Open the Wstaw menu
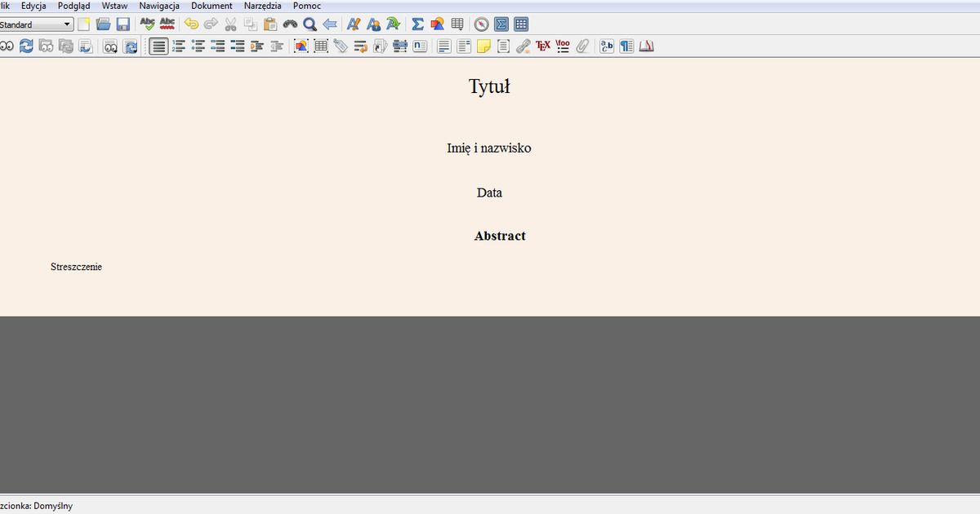The width and height of the screenshot is (980, 514). coord(114,6)
